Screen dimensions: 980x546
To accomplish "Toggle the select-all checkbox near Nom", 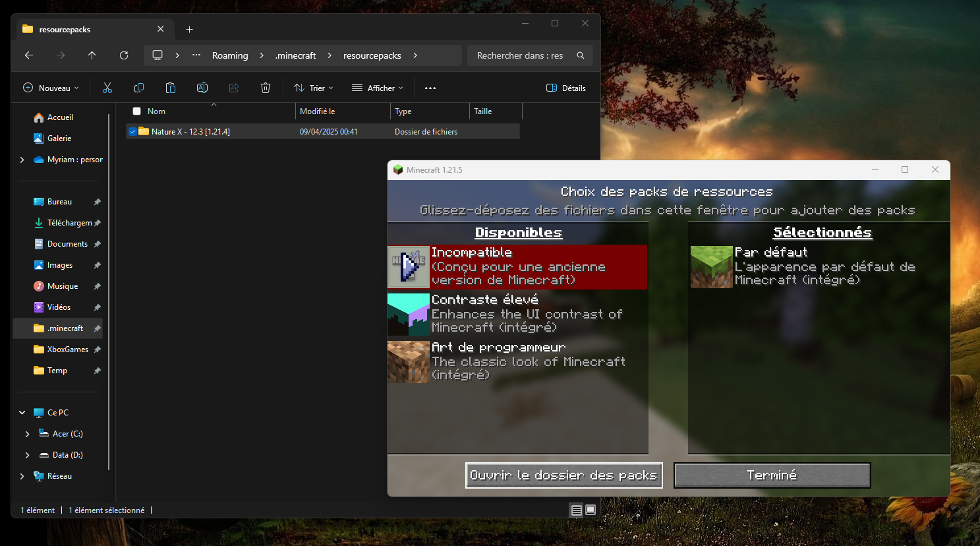I will pos(137,111).
